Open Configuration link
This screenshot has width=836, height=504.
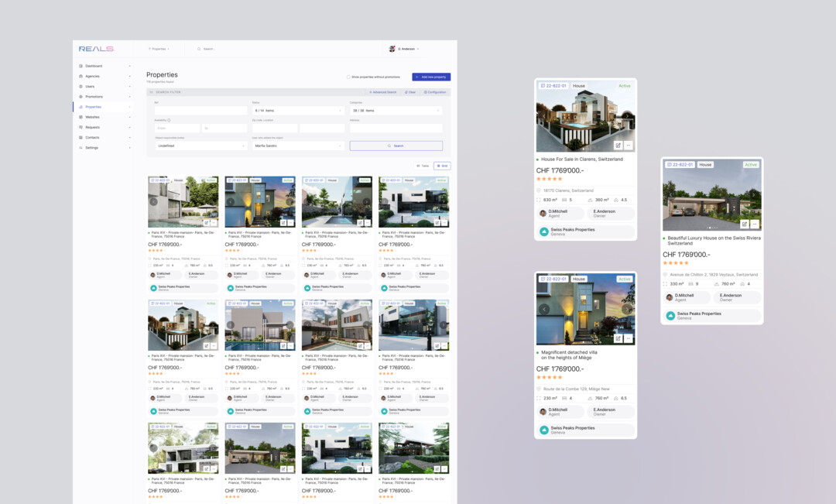[x=435, y=92]
